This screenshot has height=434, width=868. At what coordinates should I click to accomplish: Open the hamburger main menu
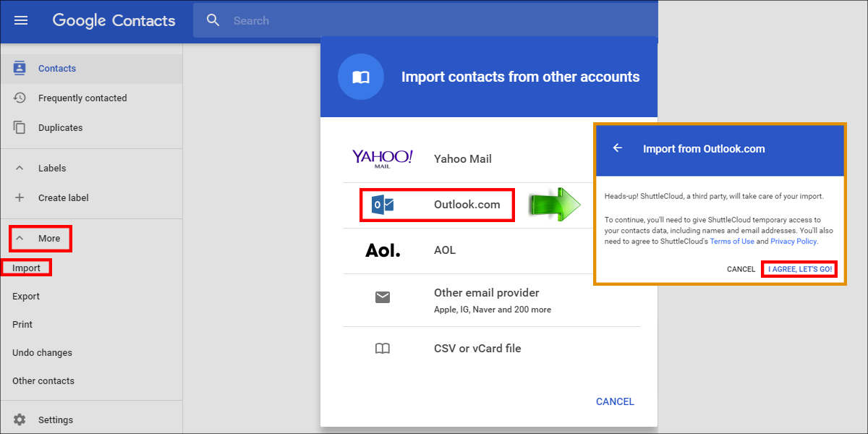21,20
